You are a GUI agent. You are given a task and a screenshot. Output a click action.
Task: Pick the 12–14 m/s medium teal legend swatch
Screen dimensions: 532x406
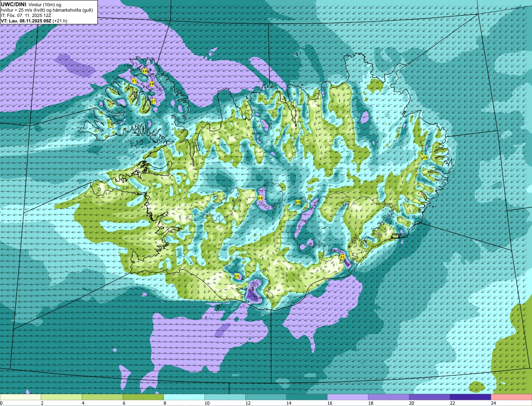(x=266, y=397)
